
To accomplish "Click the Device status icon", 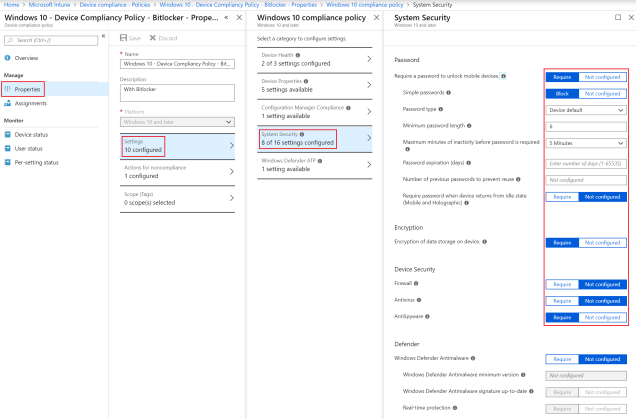I will (8, 134).
